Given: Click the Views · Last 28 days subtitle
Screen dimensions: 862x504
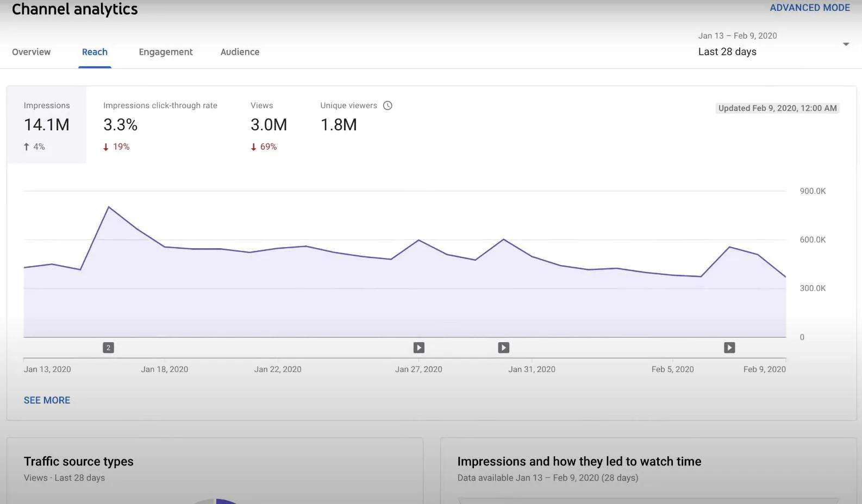Looking at the screenshot, I should tap(64, 478).
